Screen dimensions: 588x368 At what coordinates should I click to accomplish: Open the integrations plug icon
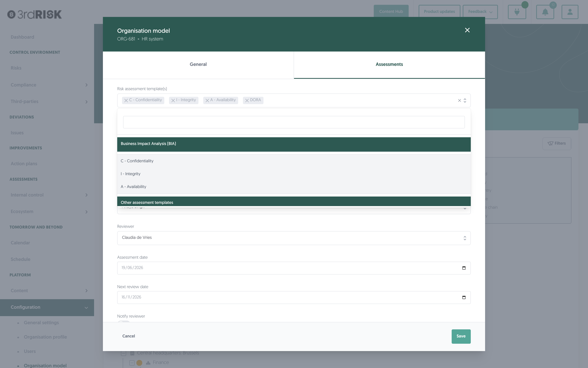click(x=517, y=12)
